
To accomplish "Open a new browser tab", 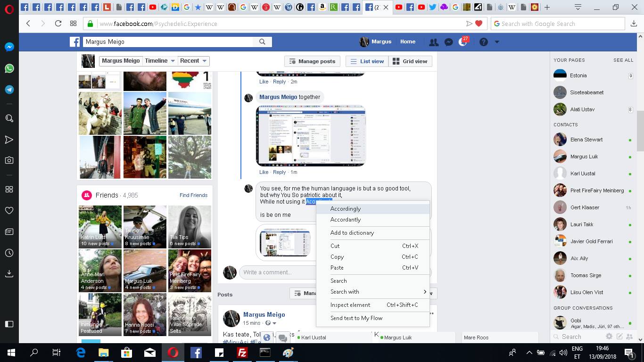I will coord(547,7).
